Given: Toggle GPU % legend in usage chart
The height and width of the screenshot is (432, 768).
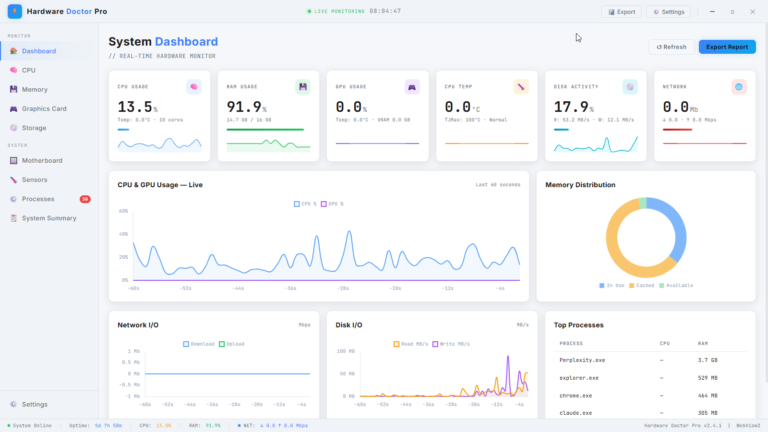Looking at the screenshot, I should pyautogui.click(x=332, y=204).
